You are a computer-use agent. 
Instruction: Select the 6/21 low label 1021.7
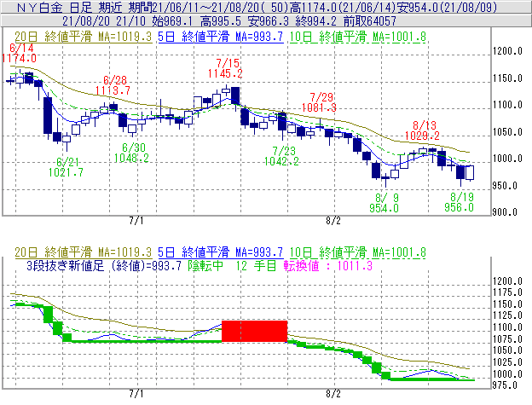(69, 172)
